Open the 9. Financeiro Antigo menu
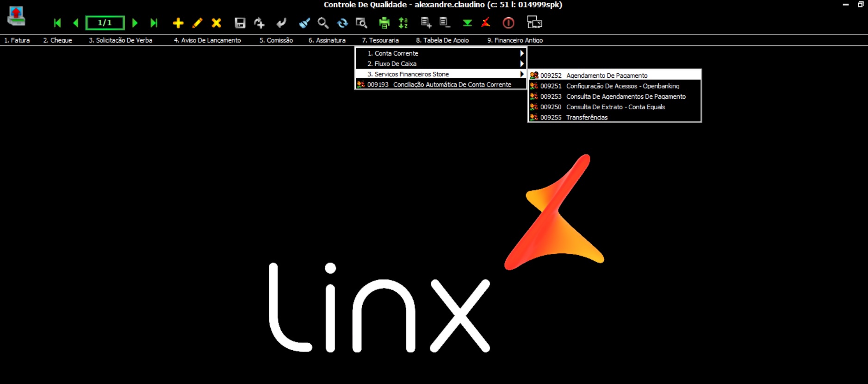 point(515,40)
